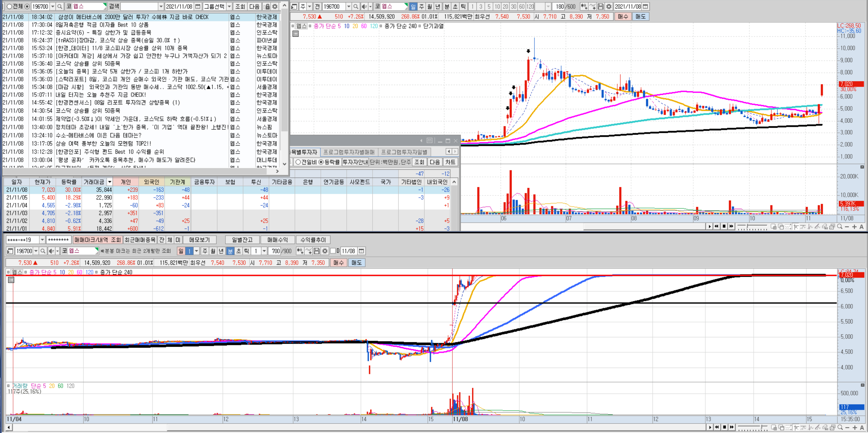
Task: Switch to the 프로그램투자자별매매 tab
Action: 349,152
